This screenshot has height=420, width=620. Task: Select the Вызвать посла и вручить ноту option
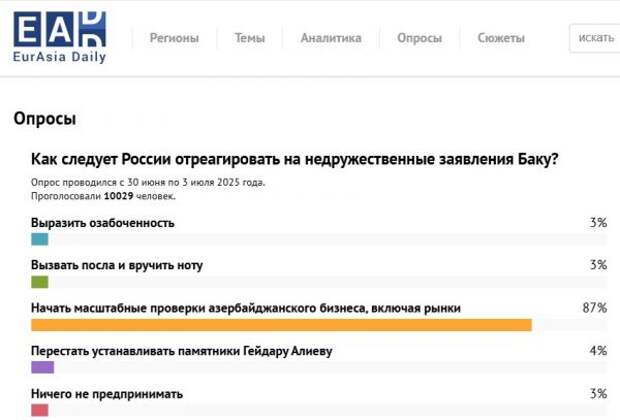click(117, 265)
